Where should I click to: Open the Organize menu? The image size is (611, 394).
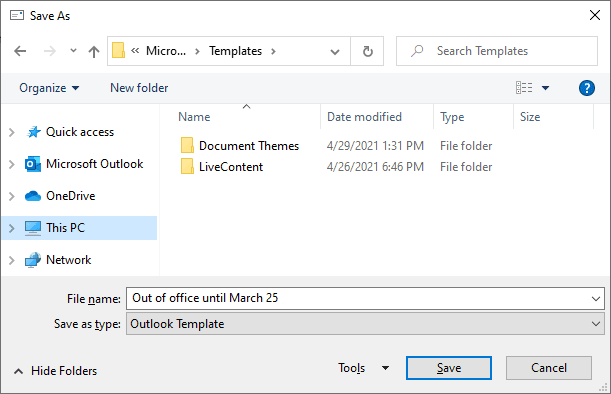(x=49, y=88)
